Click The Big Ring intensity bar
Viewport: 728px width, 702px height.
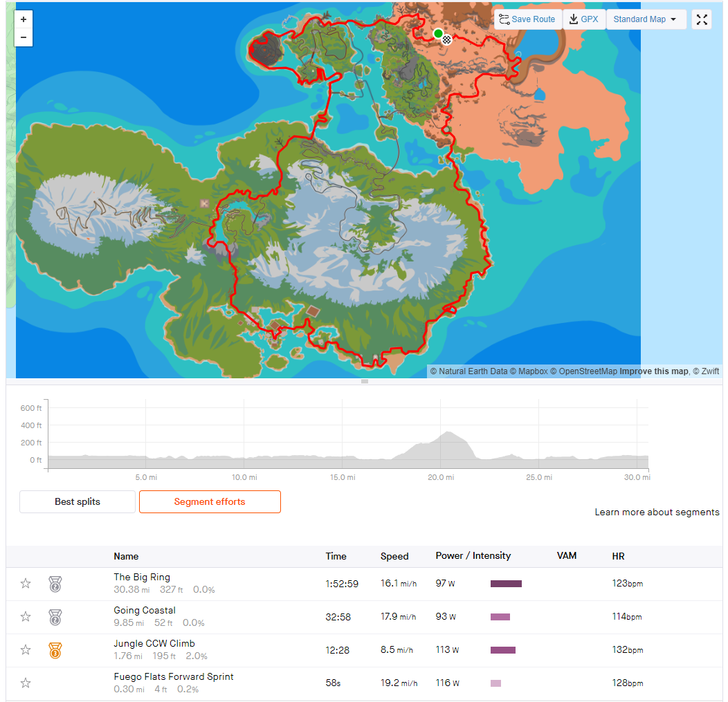point(506,584)
